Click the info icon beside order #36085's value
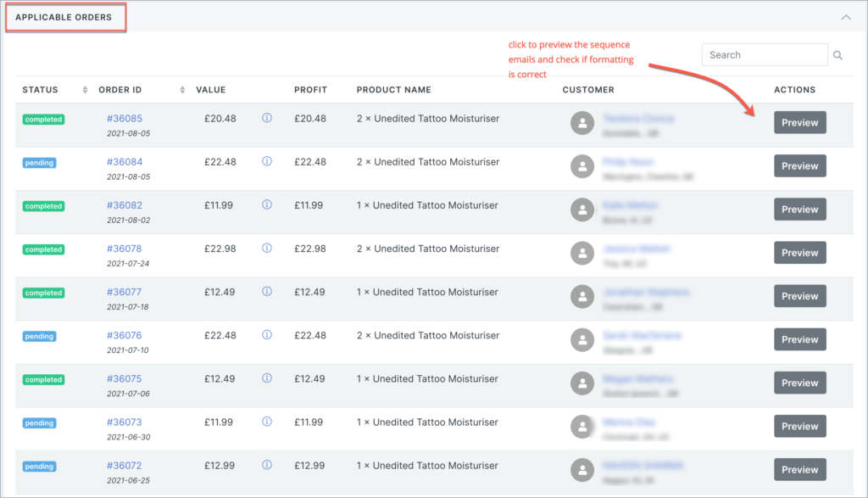The image size is (868, 498). 267,119
